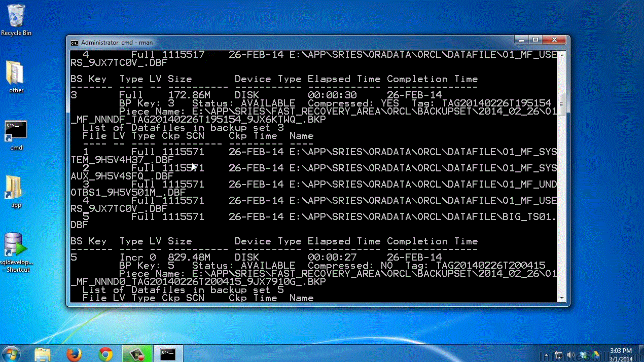The image size is (644, 362).
Task: Open the Windows Start menu
Action: click(x=11, y=353)
